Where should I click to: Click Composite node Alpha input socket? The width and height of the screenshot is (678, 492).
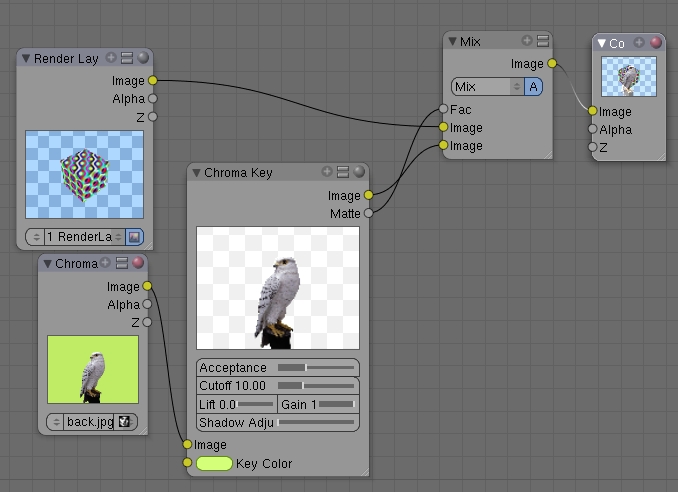(x=592, y=129)
